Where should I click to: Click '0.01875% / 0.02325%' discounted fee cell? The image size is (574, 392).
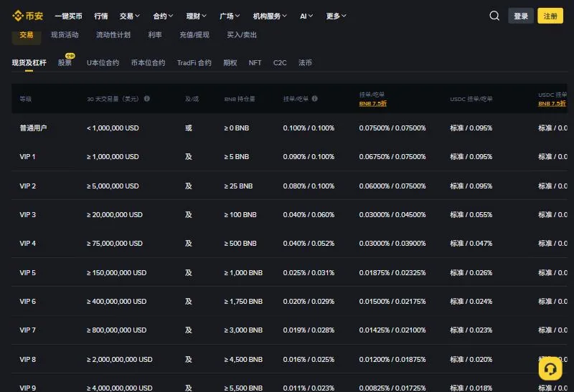pos(392,273)
